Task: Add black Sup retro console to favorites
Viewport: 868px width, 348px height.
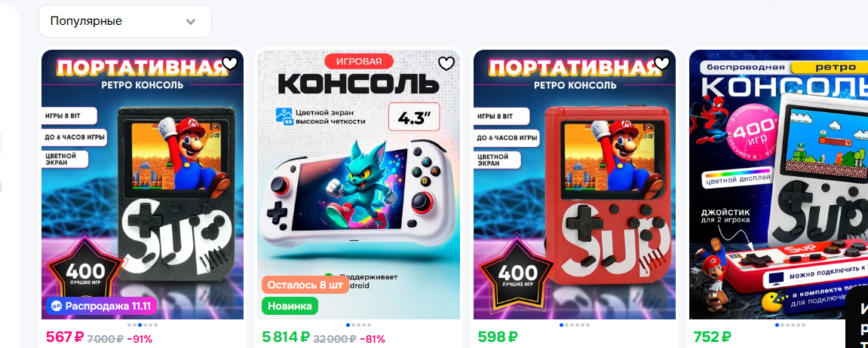Action: tap(230, 63)
